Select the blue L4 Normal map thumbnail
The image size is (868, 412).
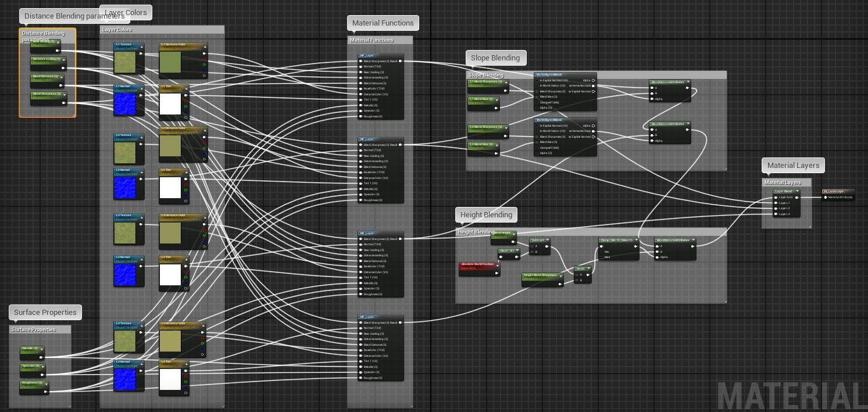125,379
